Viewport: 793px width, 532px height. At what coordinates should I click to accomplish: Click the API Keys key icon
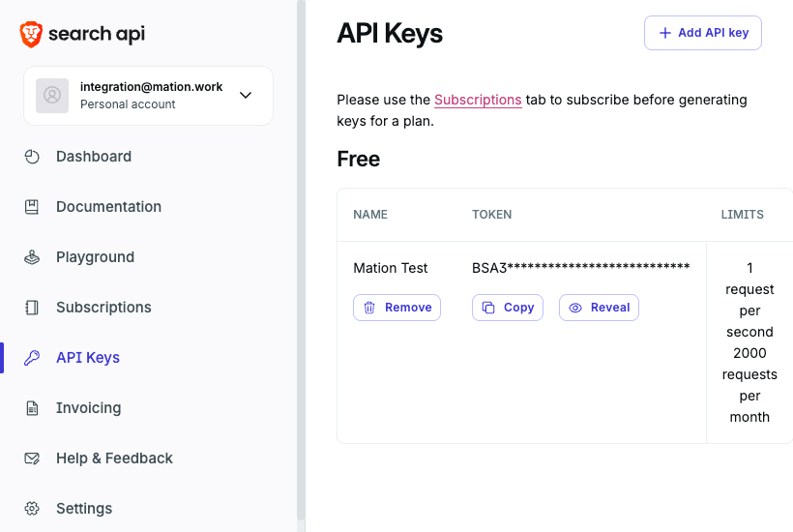32,358
